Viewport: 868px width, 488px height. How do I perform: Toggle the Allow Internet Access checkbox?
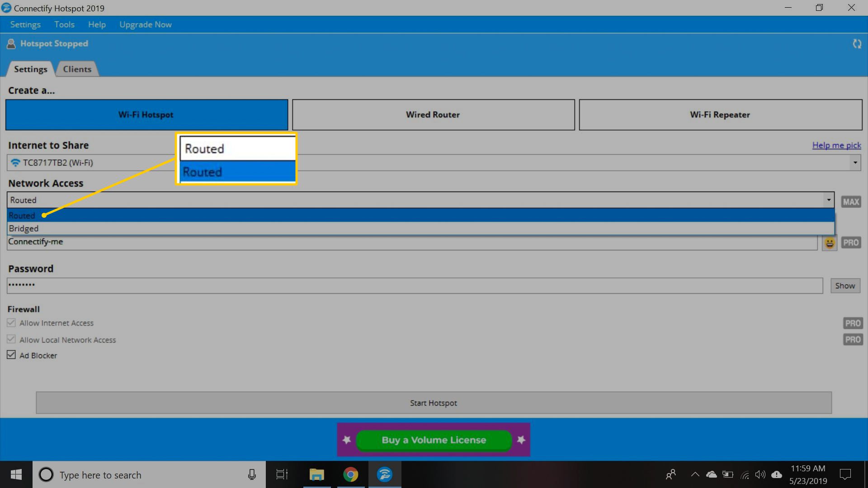pyautogui.click(x=11, y=323)
